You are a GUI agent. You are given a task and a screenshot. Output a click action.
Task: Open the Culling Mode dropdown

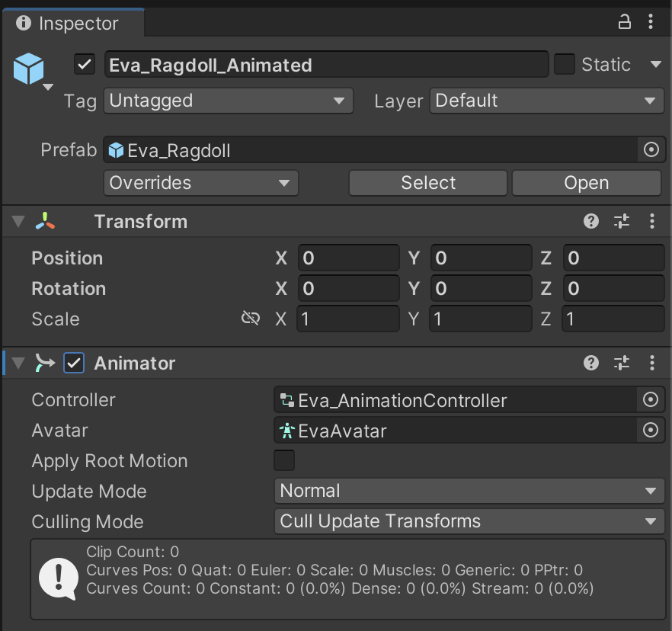click(x=469, y=522)
